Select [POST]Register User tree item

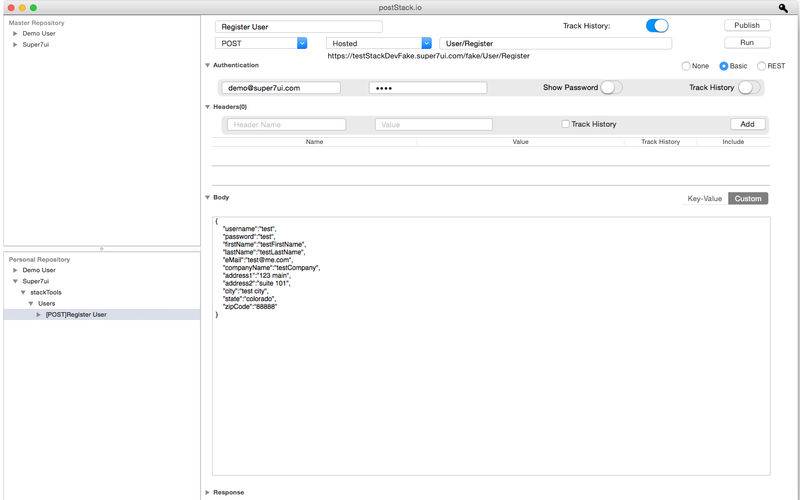point(102,315)
